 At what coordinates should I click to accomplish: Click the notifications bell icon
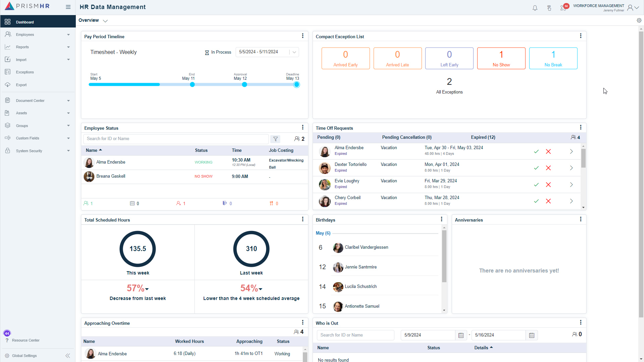(534, 7)
